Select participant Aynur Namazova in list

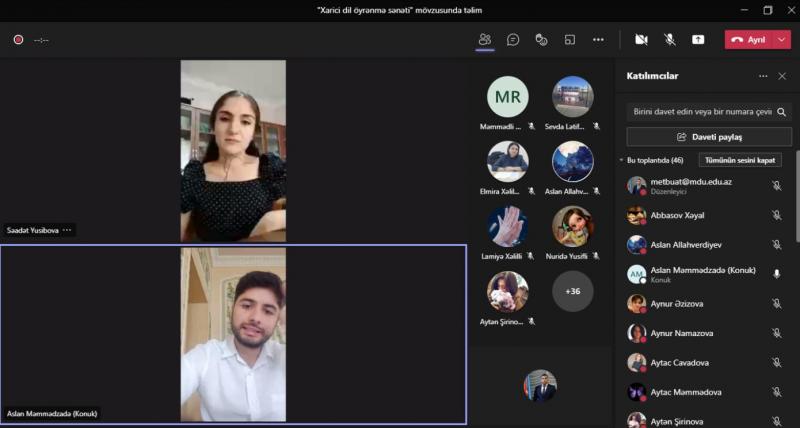pos(704,333)
